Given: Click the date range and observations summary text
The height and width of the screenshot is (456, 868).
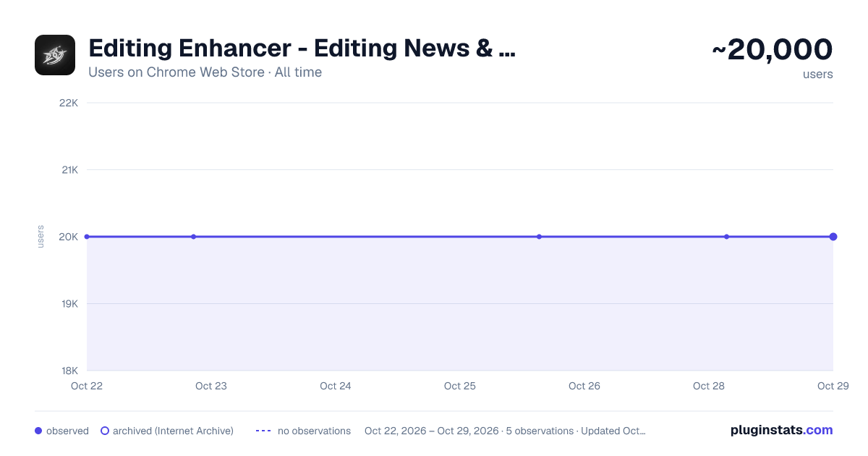Looking at the screenshot, I should [x=505, y=431].
